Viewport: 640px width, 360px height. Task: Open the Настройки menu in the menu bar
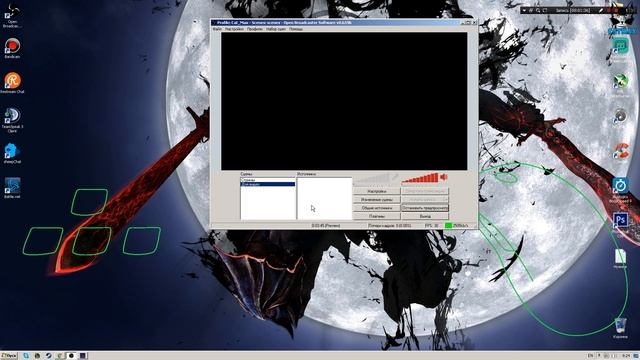[x=234, y=29]
